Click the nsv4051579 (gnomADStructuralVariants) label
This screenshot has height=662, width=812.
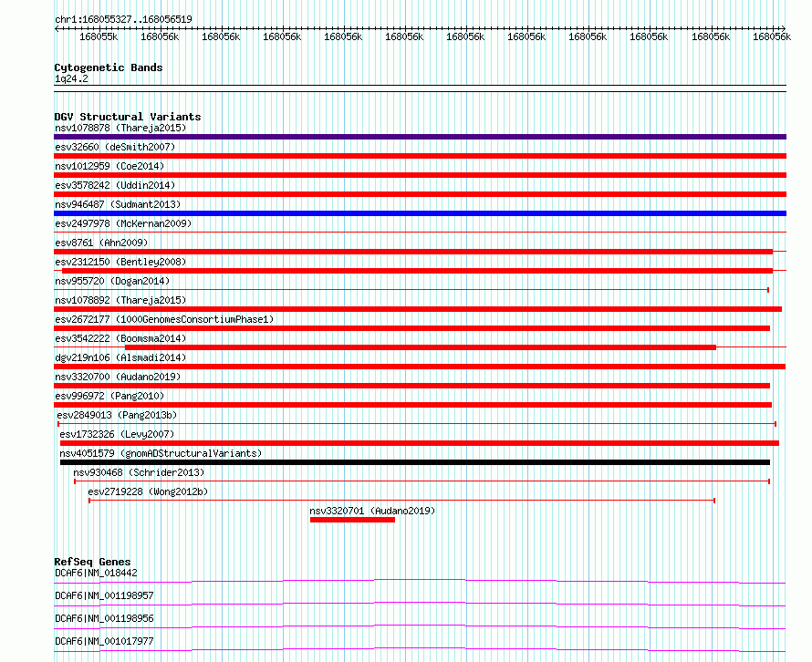click(161, 453)
